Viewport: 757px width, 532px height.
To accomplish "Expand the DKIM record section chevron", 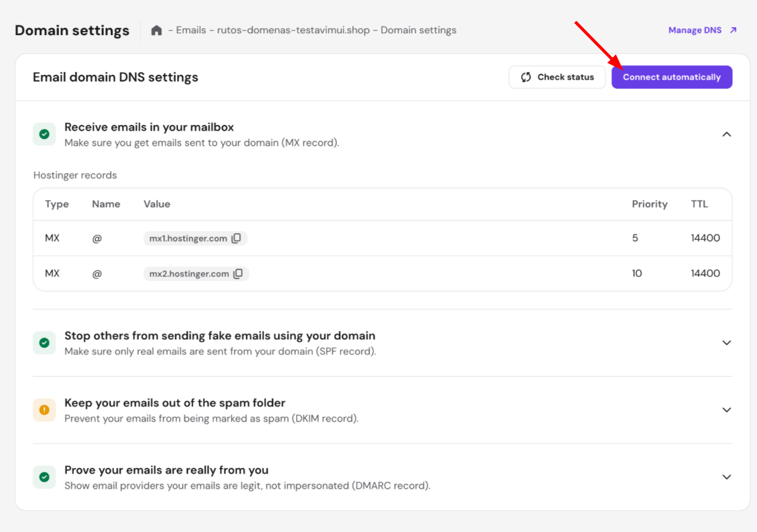I will coord(726,410).
